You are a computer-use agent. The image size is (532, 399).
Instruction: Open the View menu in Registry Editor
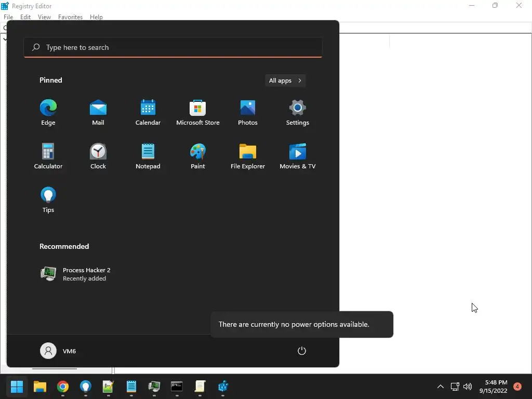pos(44,17)
